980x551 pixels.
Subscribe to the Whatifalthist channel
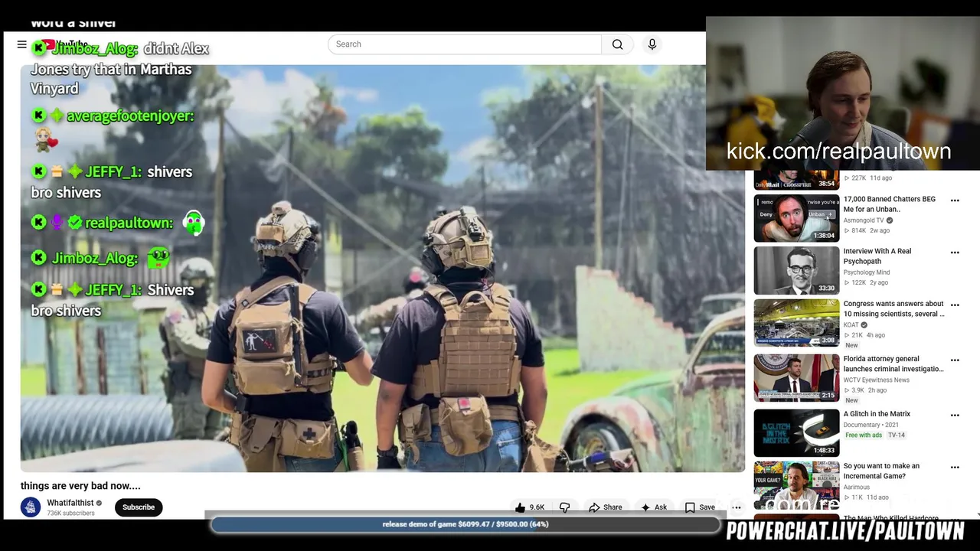[x=139, y=507]
